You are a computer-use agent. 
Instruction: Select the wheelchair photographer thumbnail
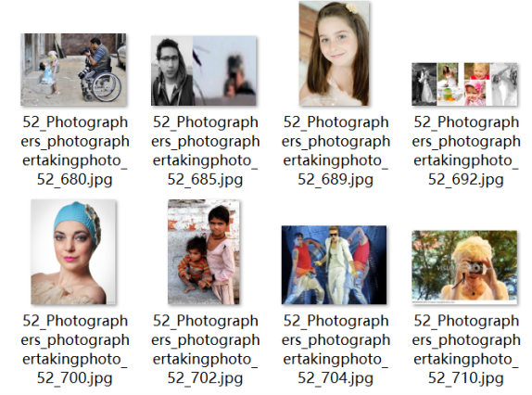point(73,70)
